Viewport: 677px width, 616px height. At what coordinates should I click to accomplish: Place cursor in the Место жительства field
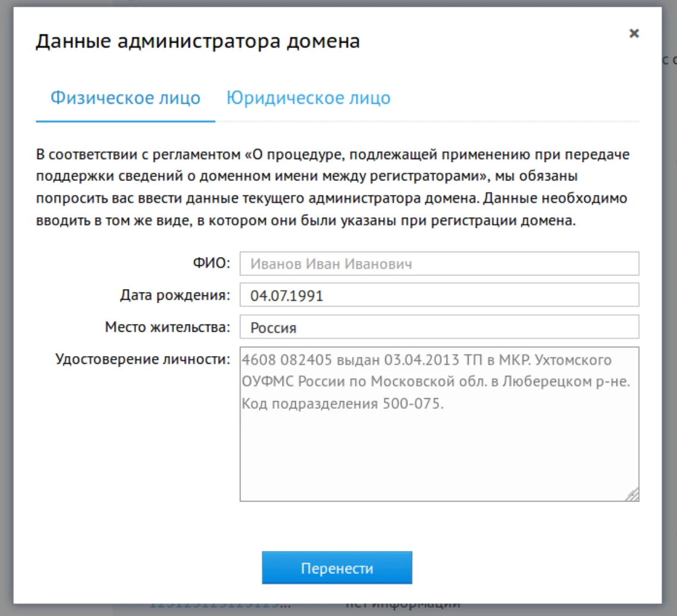point(438,326)
